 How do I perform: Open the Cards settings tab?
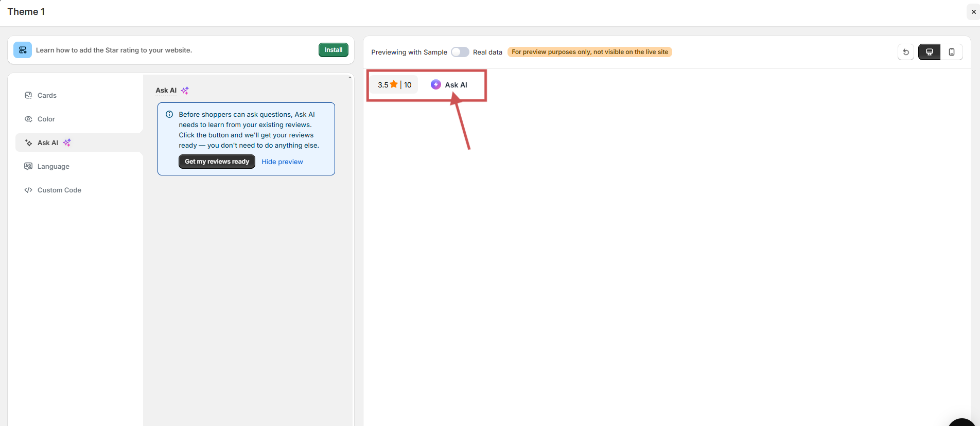point(79,95)
